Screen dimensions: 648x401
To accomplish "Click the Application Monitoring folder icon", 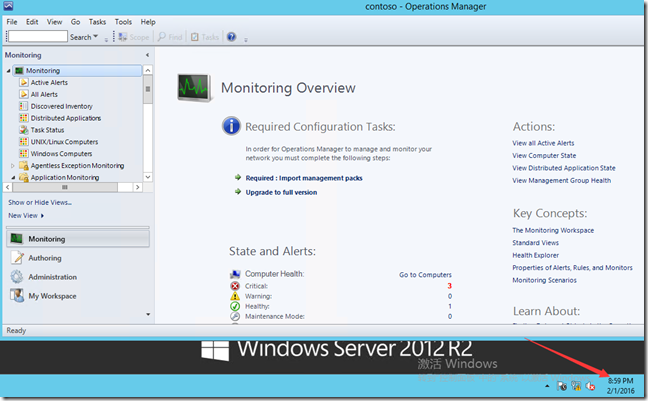I will [x=24, y=177].
